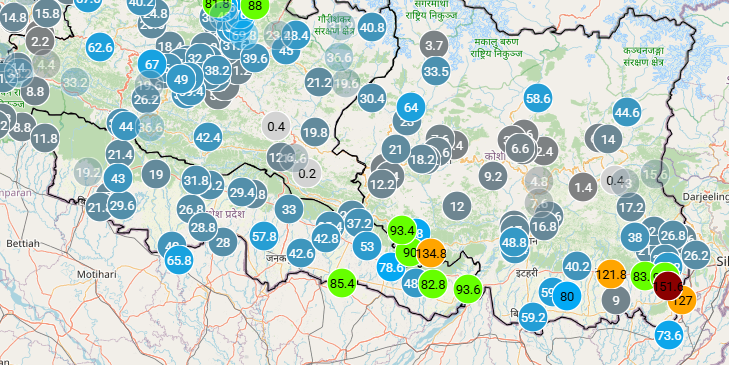The width and height of the screenshot is (729, 365).
Task: Open the gray 3.7 station marker
Action: [x=434, y=46]
